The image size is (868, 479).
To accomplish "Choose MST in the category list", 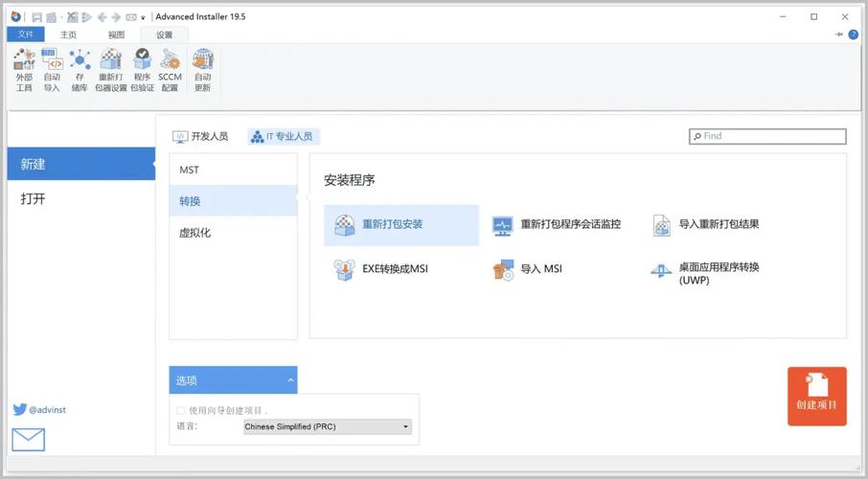I will point(233,170).
